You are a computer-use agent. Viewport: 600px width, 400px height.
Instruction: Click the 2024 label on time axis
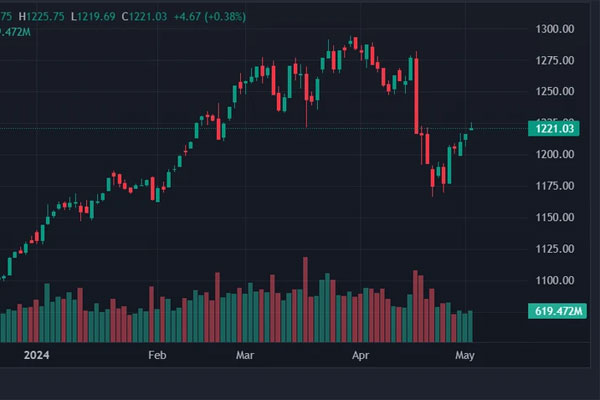pos(35,354)
